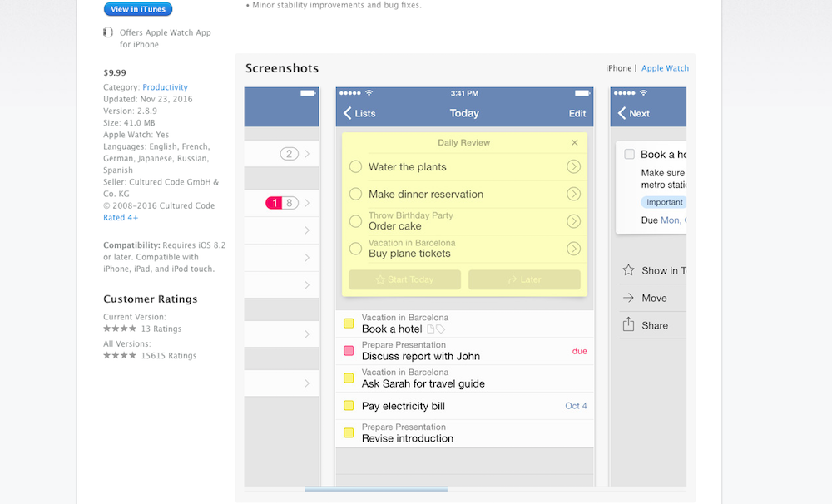Click the Show in star icon

pyautogui.click(x=629, y=270)
